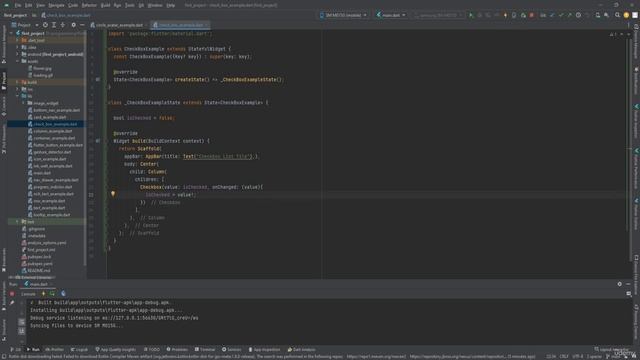
Task: Open Project panel settings gear
Action: 73,25
